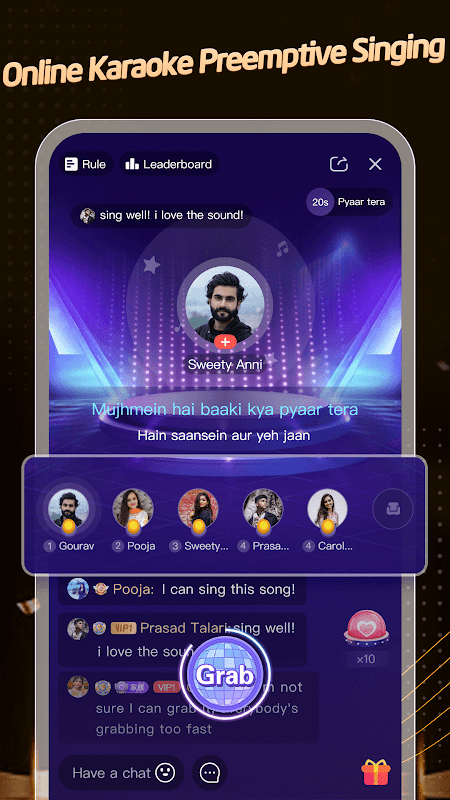Tap Prasad Talari's VIP1 badge

[123, 628]
